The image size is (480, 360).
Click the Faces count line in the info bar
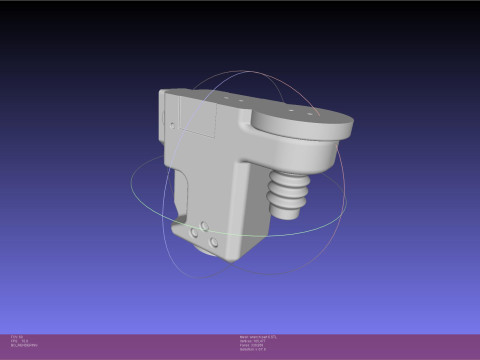251,345
